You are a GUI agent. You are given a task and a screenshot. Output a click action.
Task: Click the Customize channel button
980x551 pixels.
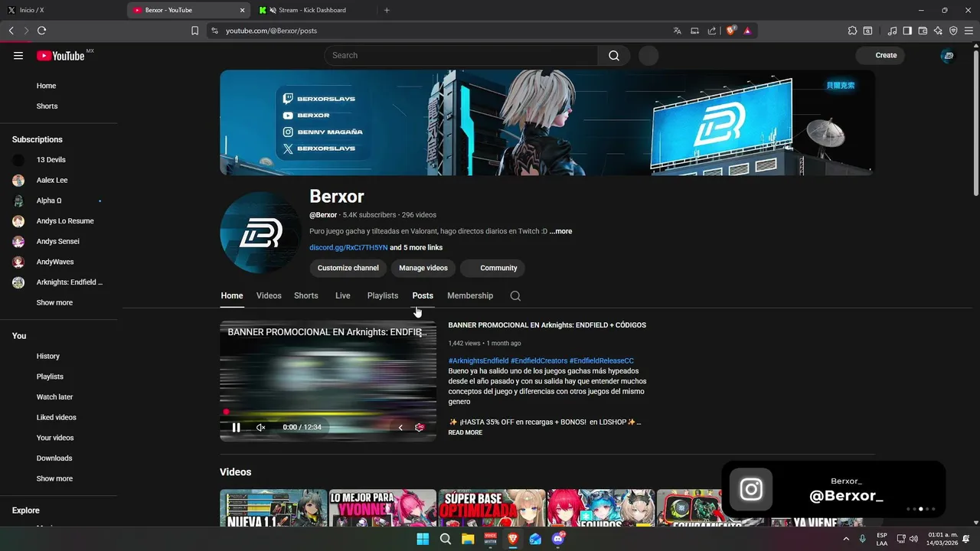(x=348, y=268)
